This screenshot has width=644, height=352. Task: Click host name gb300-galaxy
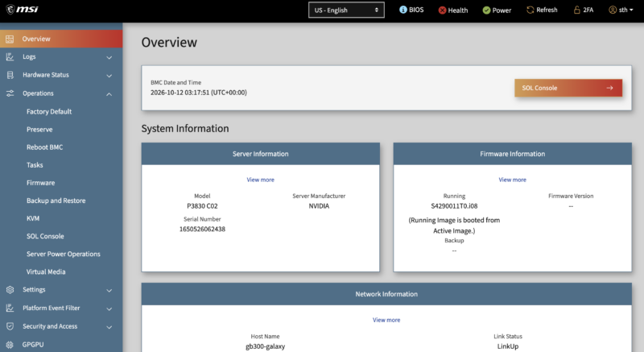pos(265,346)
